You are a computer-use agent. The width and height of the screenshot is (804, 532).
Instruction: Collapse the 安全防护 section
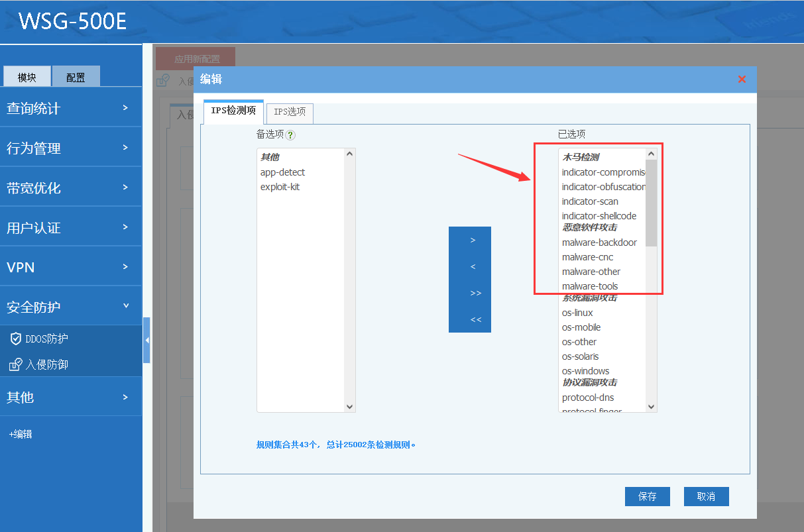pyautogui.click(x=70, y=307)
